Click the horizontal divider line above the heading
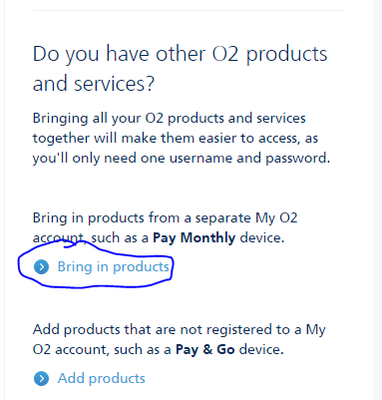Image resolution: width=382 pixels, height=400 pixels. click(x=189, y=10)
